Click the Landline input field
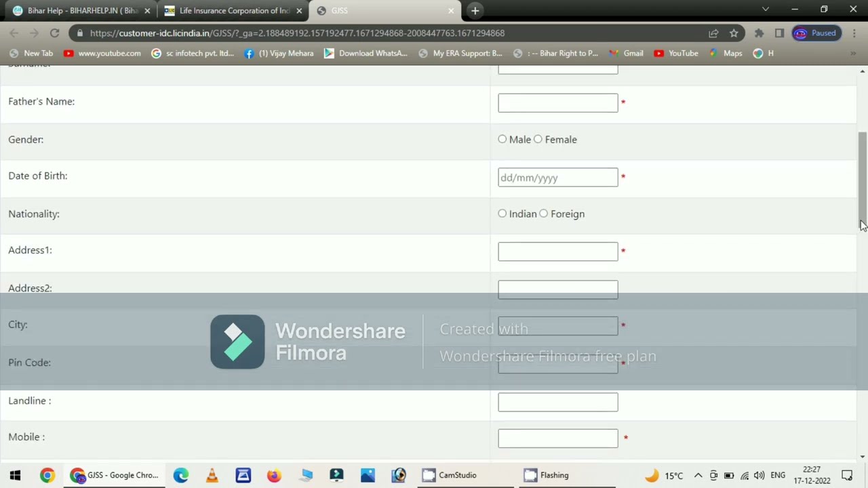Image resolution: width=868 pixels, height=488 pixels. tap(558, 402)
